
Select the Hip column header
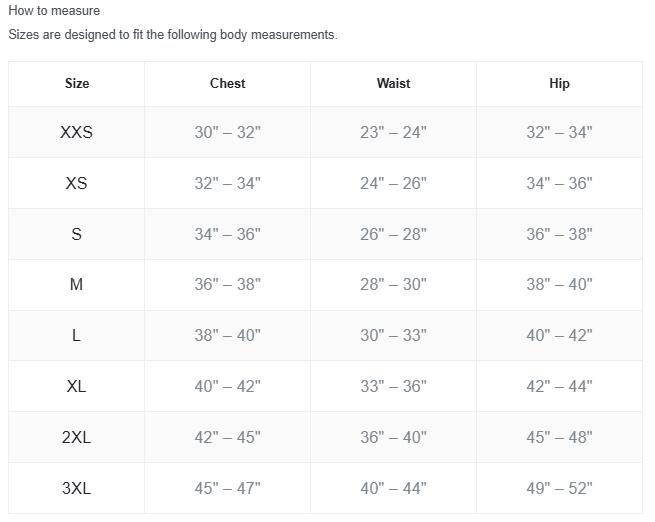(559, 84)
